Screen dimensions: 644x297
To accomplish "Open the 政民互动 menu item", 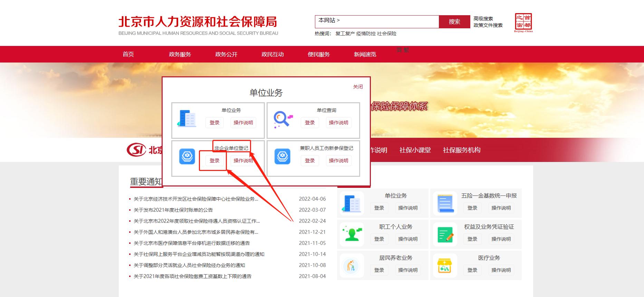I will (x=272, y=54).
